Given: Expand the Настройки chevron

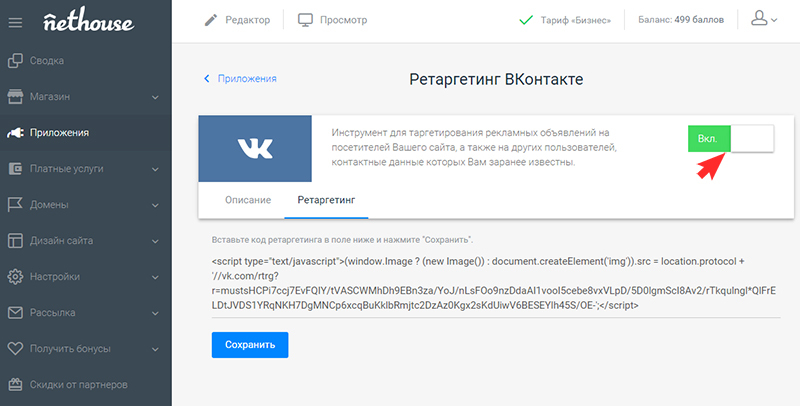Looking at the screenshot, I should [156, 277].
